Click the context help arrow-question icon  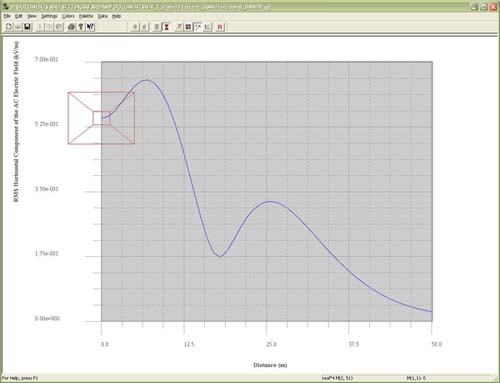pos(90,27)
